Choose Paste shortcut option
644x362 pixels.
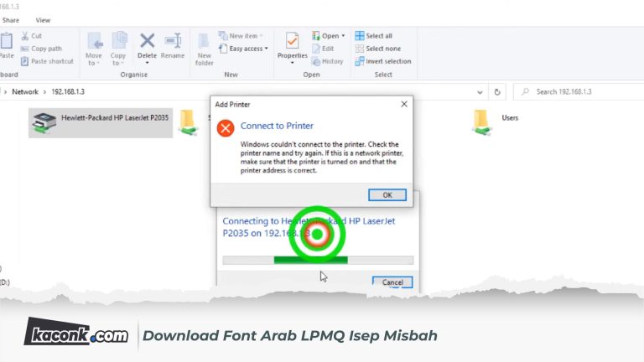point(47,61)
